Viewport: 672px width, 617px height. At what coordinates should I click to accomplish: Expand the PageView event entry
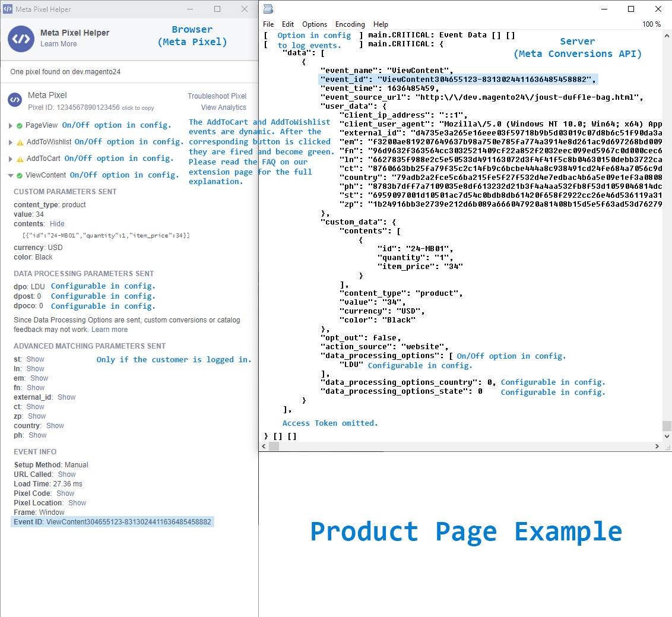tap(11, 125)
